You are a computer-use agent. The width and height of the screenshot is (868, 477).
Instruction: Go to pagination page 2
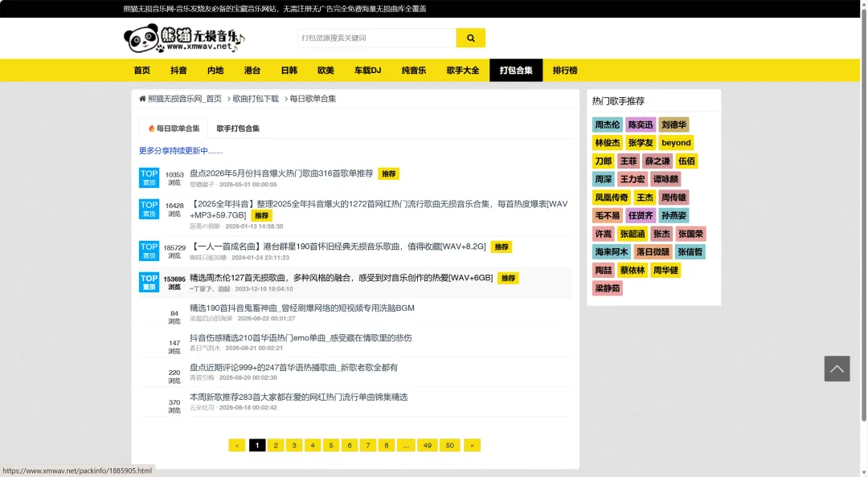point(276,446)
